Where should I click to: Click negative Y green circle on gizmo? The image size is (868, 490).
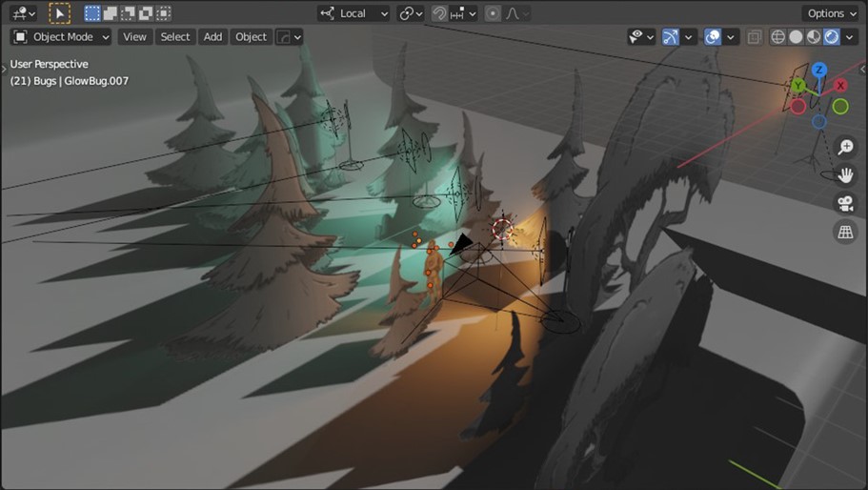[840, 107]
